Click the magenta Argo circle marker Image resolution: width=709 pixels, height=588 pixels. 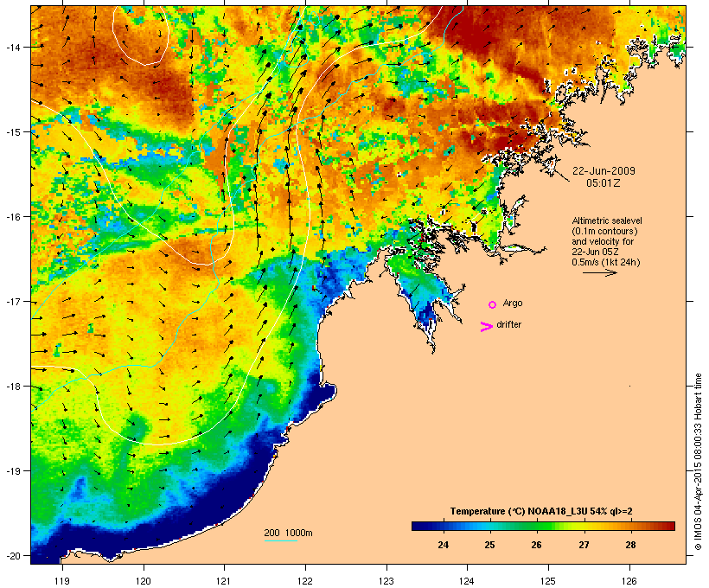[493, 304]
